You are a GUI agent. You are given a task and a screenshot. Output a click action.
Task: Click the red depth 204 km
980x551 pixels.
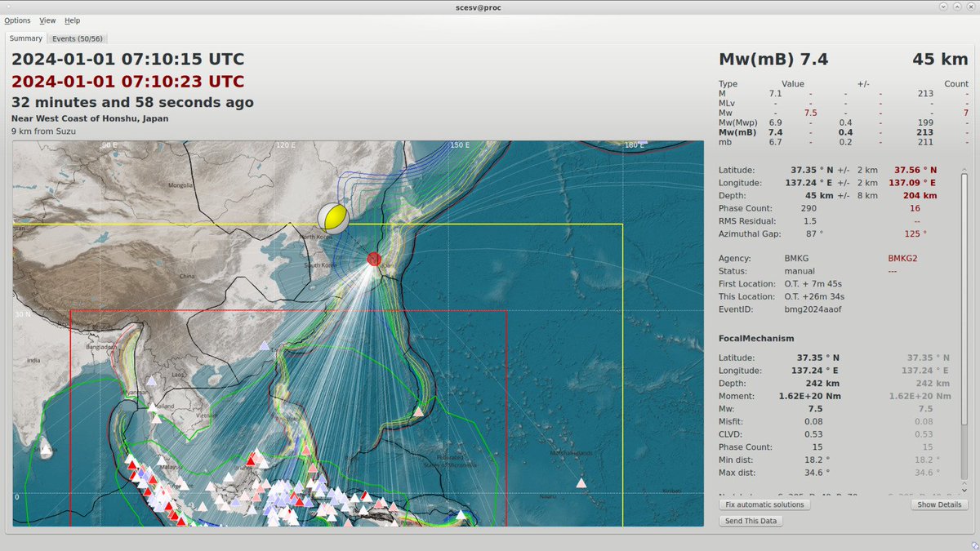pos(919,196)
